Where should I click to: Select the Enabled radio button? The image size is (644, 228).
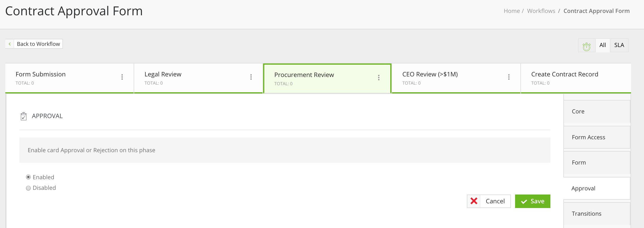coord(28,177)
